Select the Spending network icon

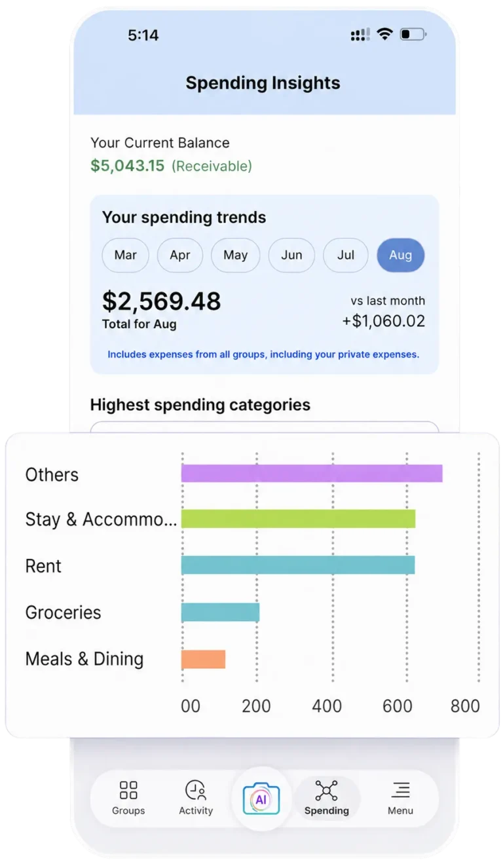(x=326, y=790)
